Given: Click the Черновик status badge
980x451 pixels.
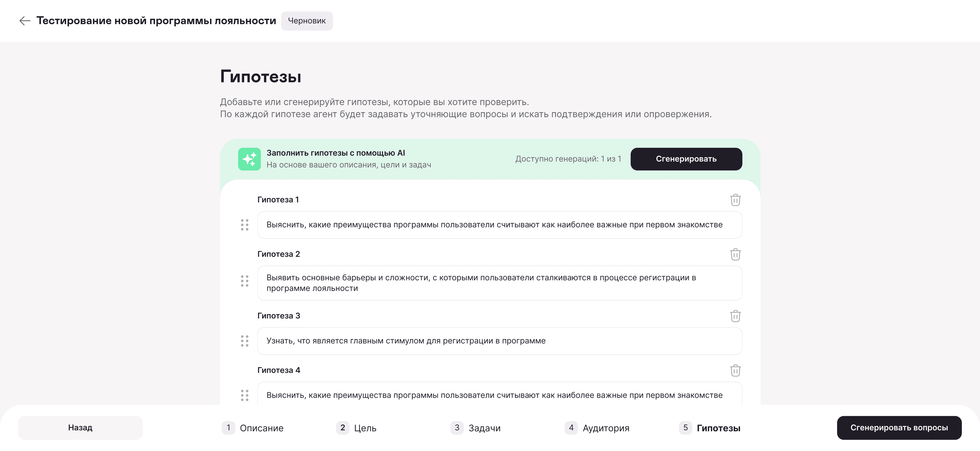Looking at the screenshot, I should click(307, 21).
